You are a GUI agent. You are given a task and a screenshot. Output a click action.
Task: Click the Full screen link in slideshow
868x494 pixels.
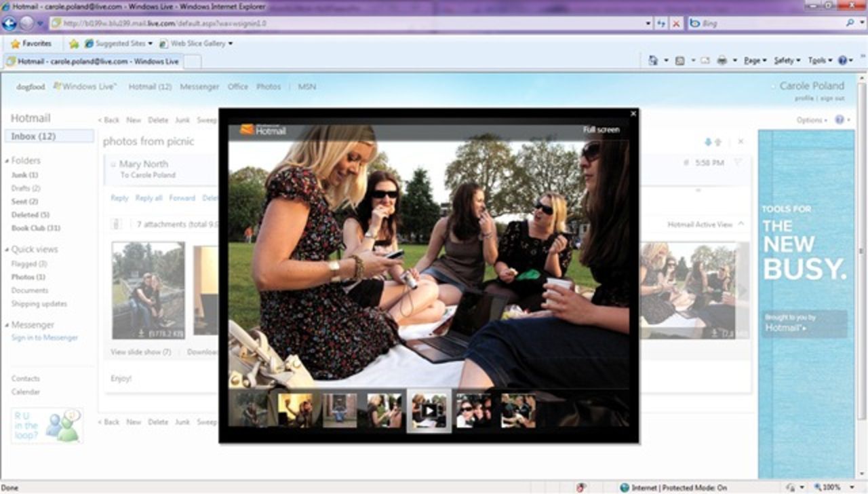tap(601, 130)
